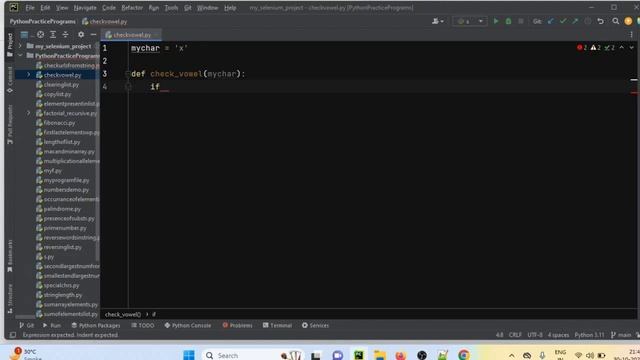Image resolution: width=640 pixels, height=360 pixels.
Task: Toggle fold marker on def check_vowel line
Action: 128,74
